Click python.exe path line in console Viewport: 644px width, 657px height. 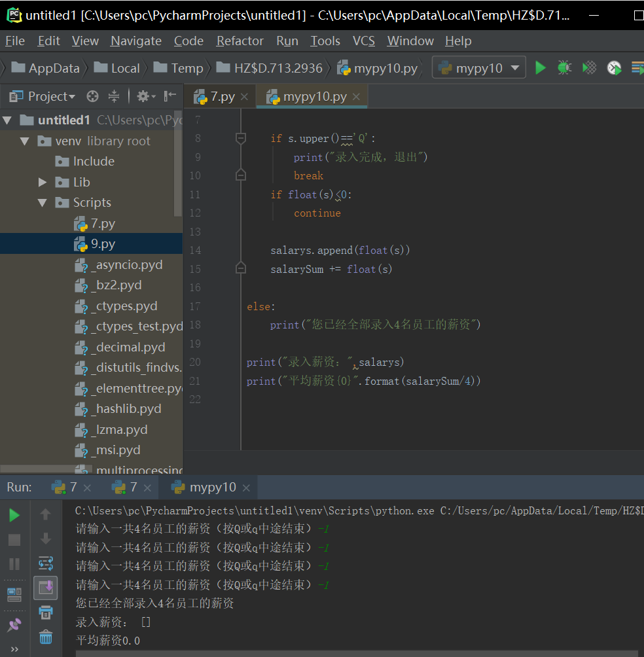pyautogui.click(x=359, y=511)
